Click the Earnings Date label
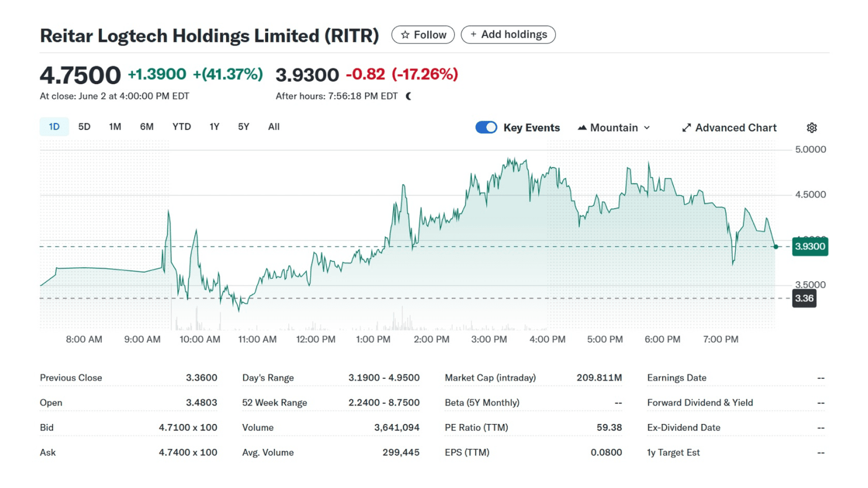The width and height of the screenshot is (868, 488). pos(677,378)
